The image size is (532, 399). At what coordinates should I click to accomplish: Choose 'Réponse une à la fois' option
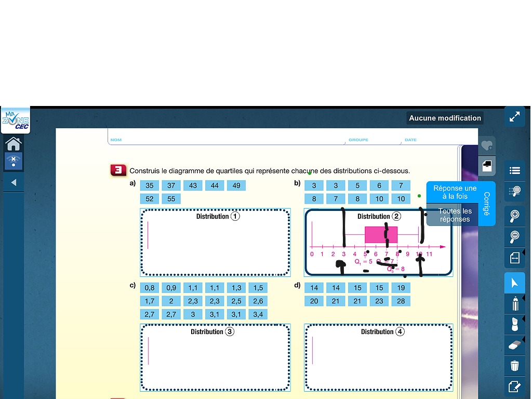pyautogui.click(x=455, y=192)
